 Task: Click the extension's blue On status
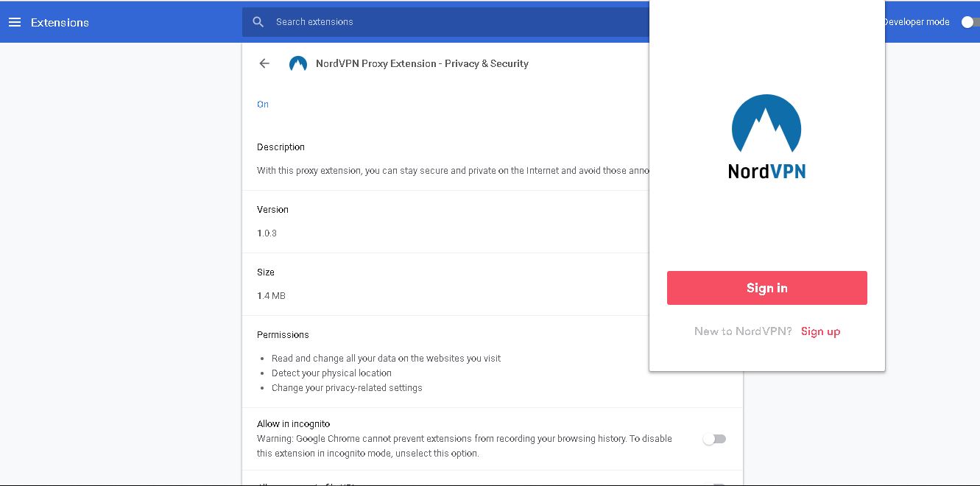[x=263, y=105]
